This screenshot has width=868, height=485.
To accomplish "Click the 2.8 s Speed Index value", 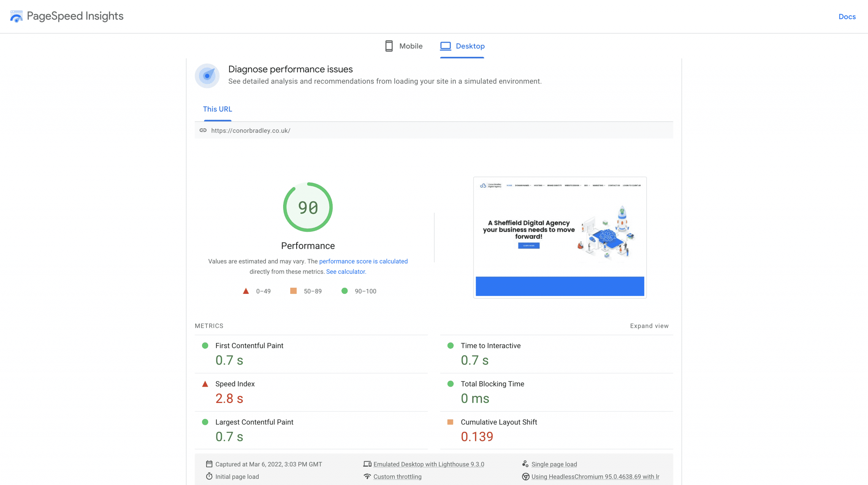I will tap(229, 399).
